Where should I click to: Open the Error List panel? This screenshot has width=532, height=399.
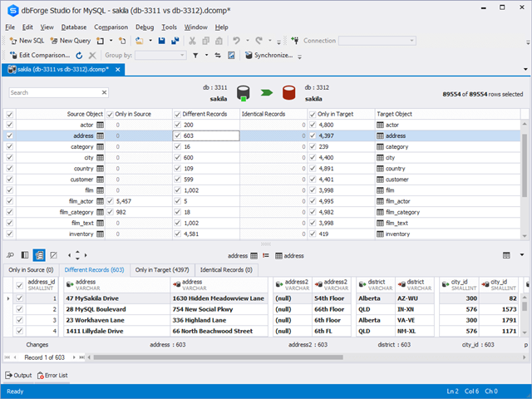pos(52,375)
